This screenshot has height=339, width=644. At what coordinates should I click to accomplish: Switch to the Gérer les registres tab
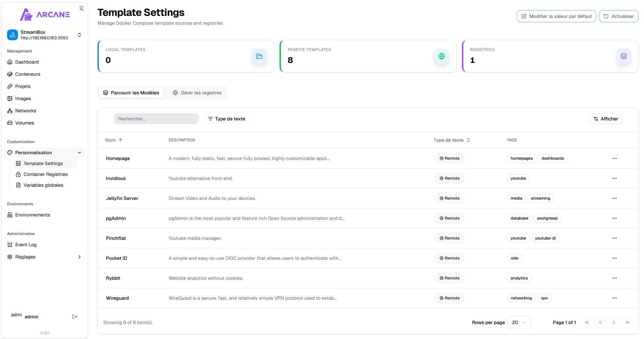coord(197,93)
